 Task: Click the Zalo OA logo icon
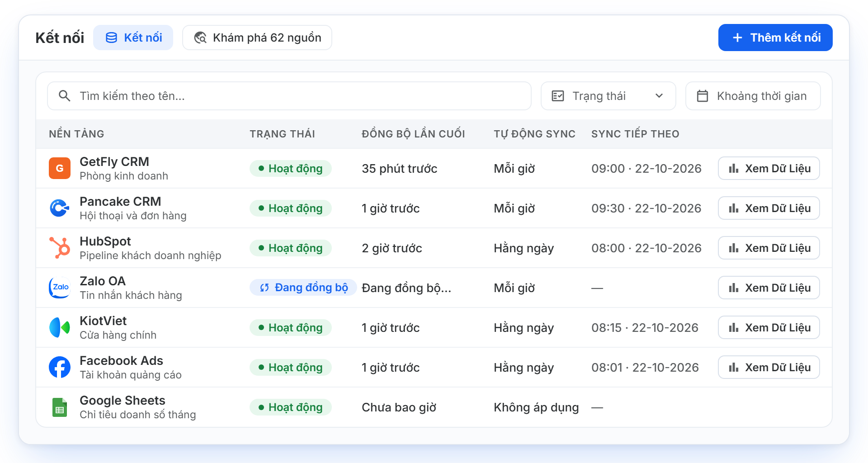(x=60, y=288)
